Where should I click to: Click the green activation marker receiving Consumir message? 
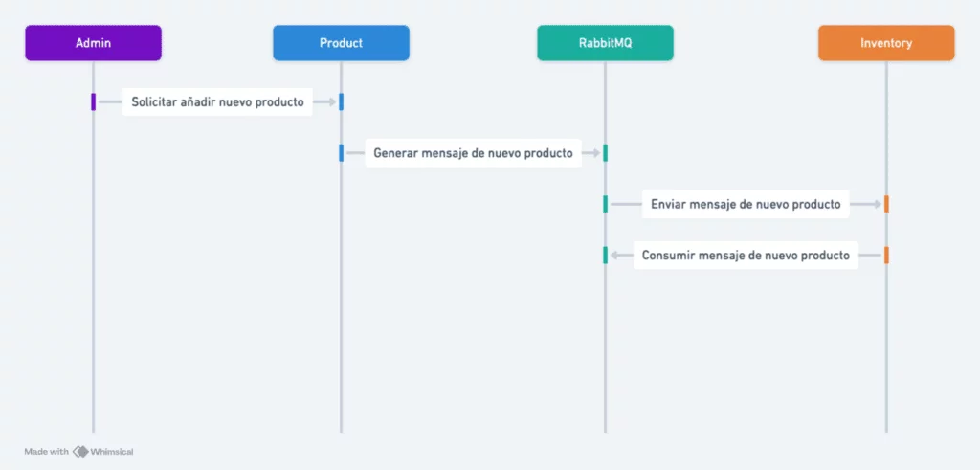coord(605,256)
